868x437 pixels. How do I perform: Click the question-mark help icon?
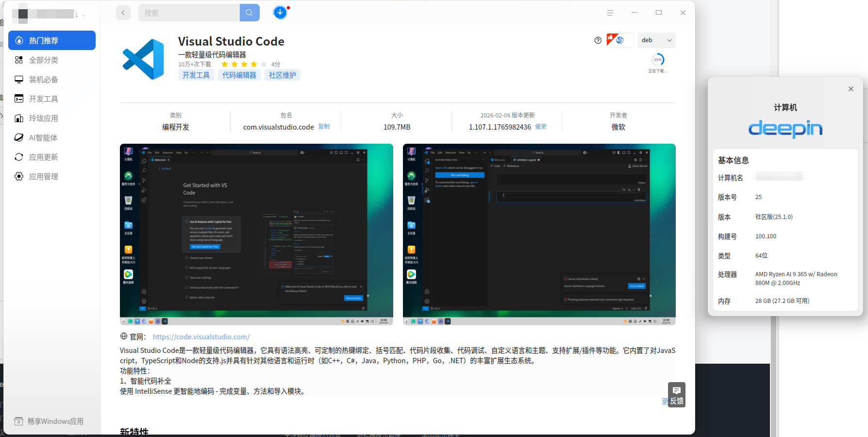click(598, 40)
